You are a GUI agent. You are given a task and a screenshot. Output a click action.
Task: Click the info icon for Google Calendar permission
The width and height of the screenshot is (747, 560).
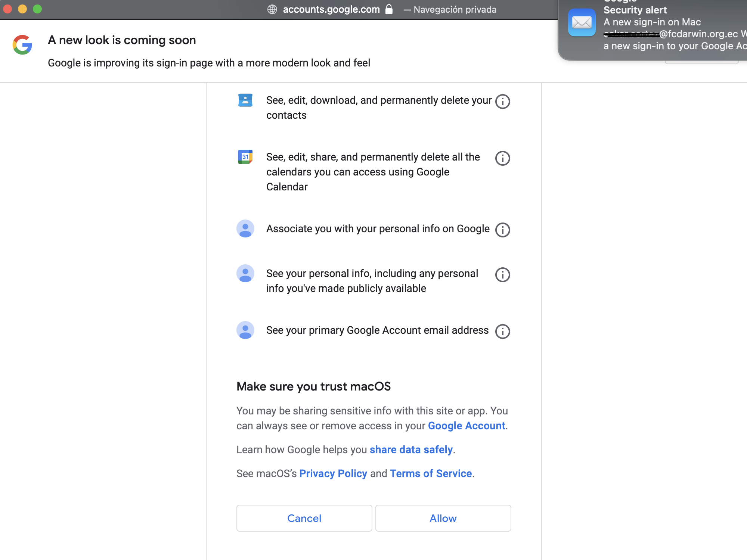[502, 158]
